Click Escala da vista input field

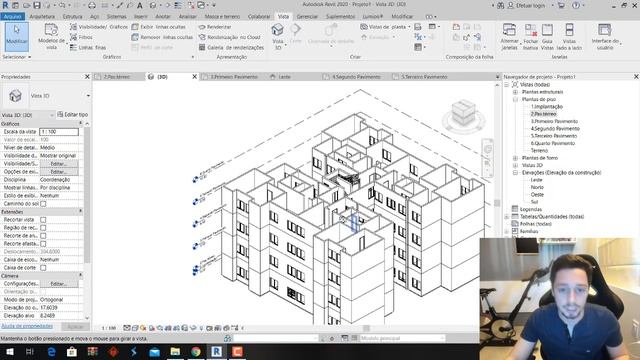(x=59, y=132)
